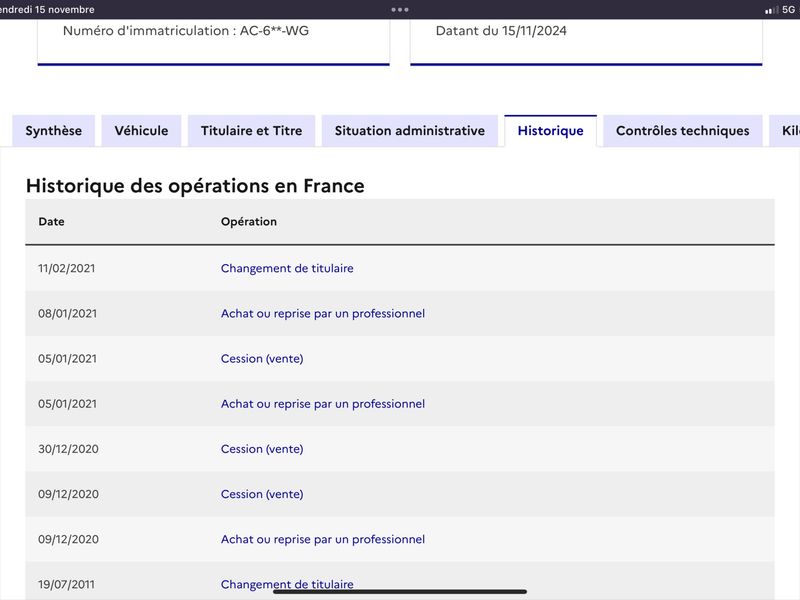This screenshot has height=600, width=800.
Task: Open Changement de titulaire dated 11/02/2021
Action: (287, 268)
